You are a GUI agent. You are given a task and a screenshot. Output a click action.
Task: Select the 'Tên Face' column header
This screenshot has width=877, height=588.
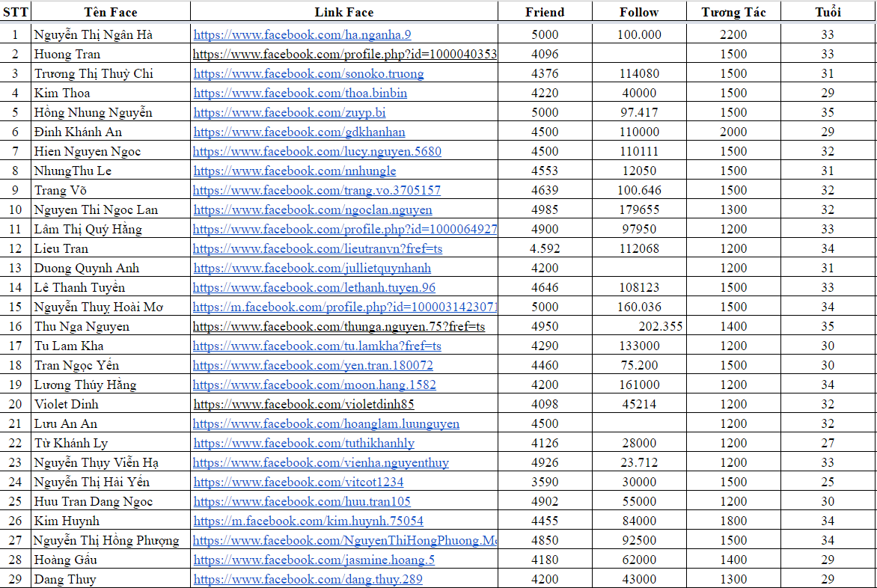pyautogui.click(x=111, y=12)
